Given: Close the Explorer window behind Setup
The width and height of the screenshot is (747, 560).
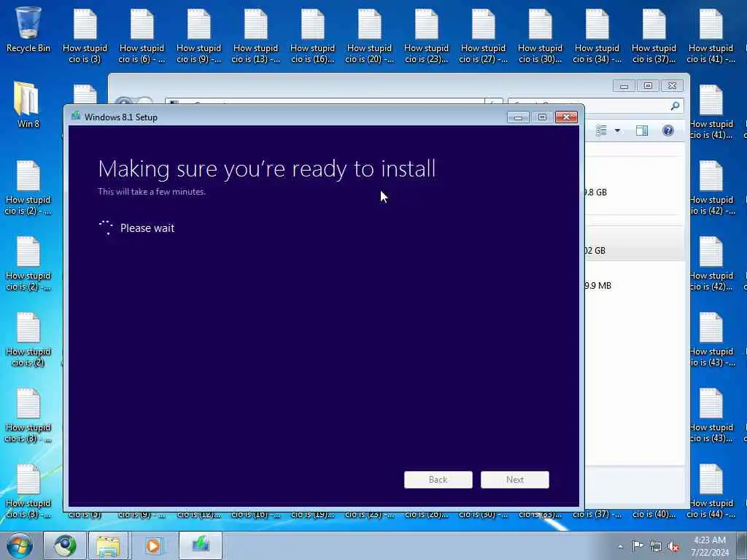Looking at the screenshot, I should (672, 86).
